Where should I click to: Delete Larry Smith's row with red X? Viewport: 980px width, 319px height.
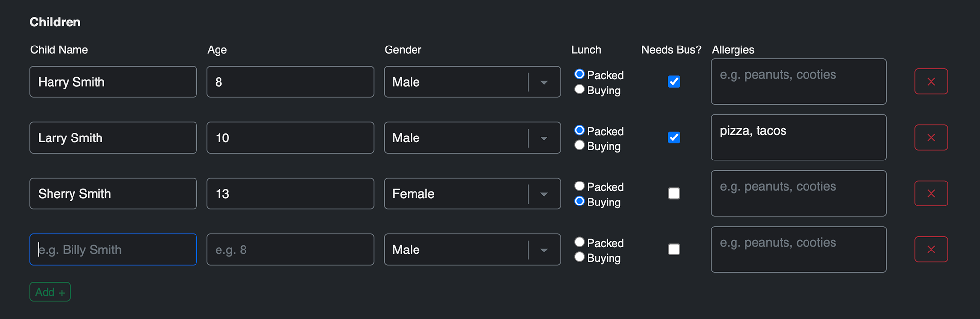[931, 137]
